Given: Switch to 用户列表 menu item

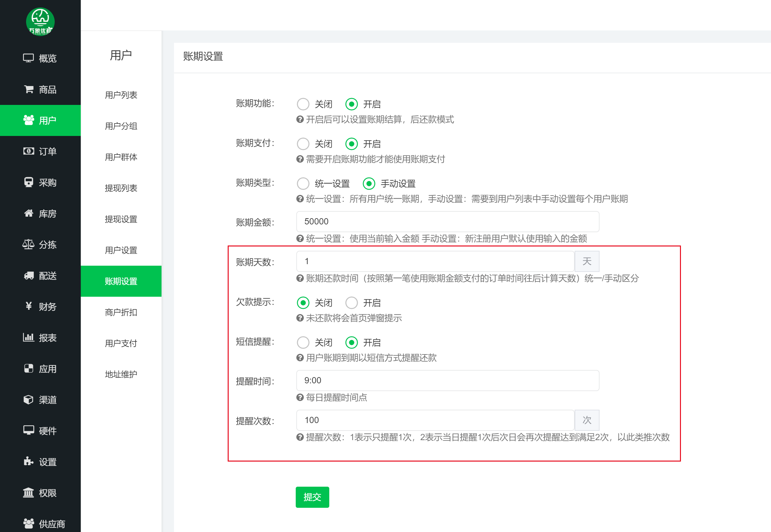Looking at the screenshot, I should click(121, 95).
